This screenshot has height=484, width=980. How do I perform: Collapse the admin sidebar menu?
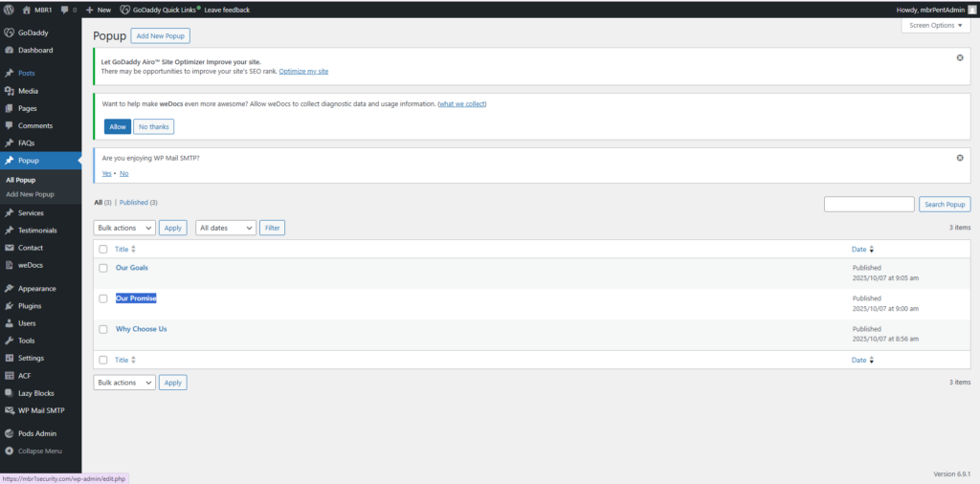(34, 451)
